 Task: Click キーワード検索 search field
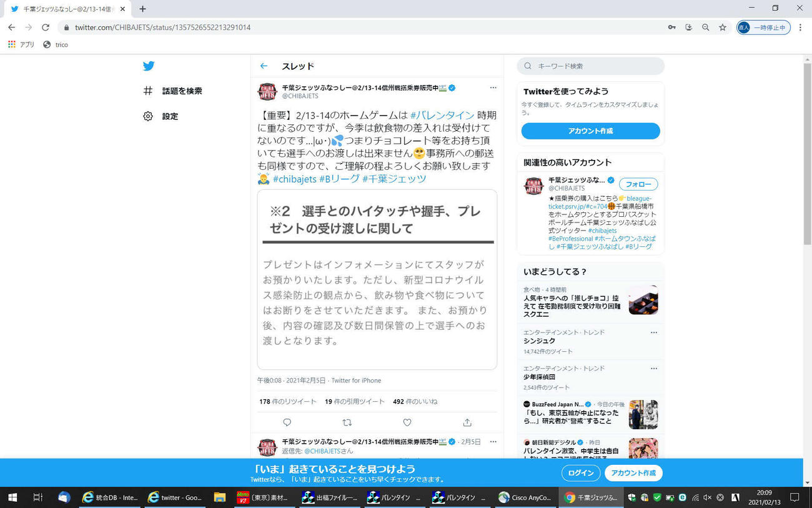(590, 66)
